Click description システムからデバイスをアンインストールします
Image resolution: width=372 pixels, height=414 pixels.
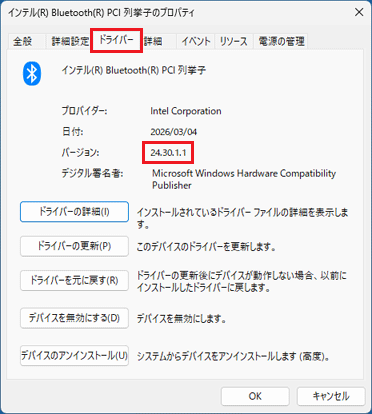point(233,356)
